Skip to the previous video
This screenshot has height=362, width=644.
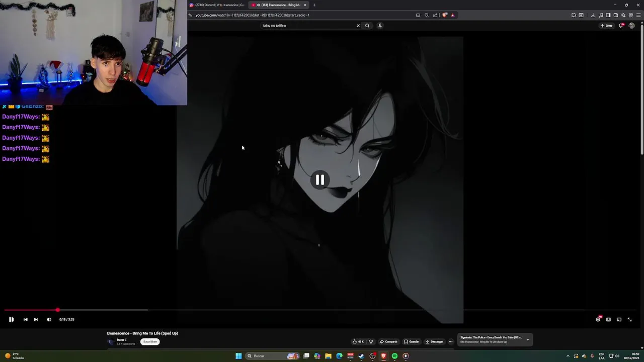(25, 319)
